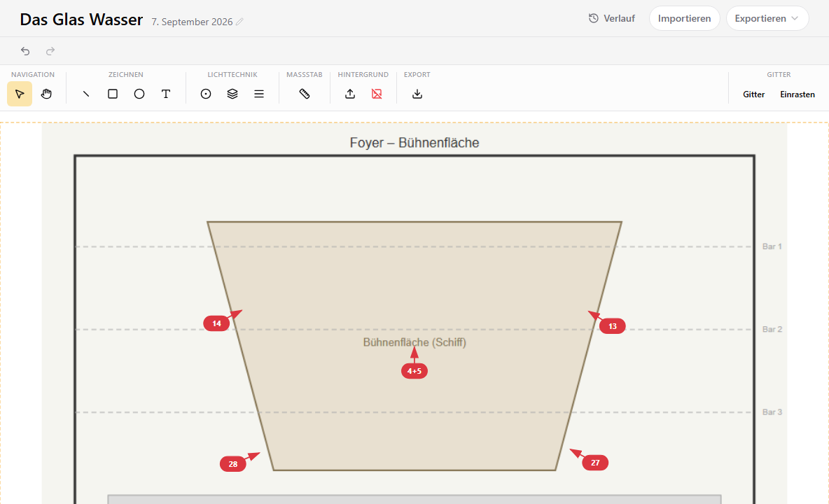Open the layers stack tool

tap(232, 94)
